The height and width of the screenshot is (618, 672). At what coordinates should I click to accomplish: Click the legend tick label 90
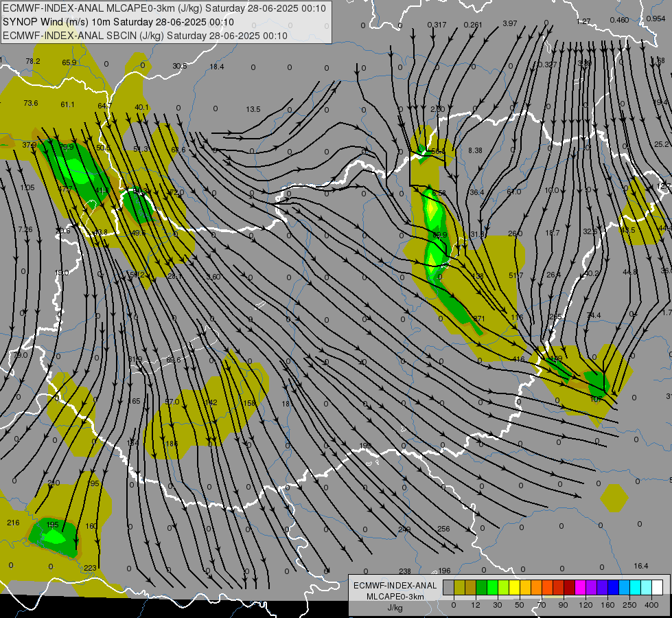[564, 605]
